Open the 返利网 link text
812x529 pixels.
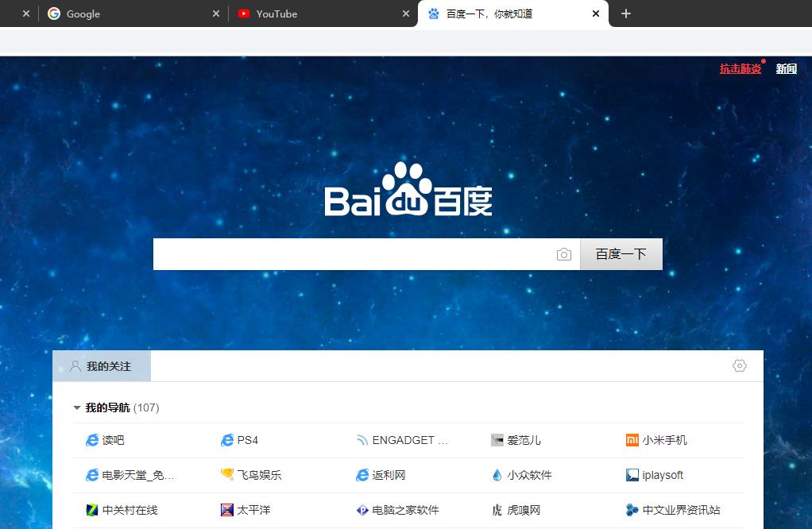click(389, 475)
